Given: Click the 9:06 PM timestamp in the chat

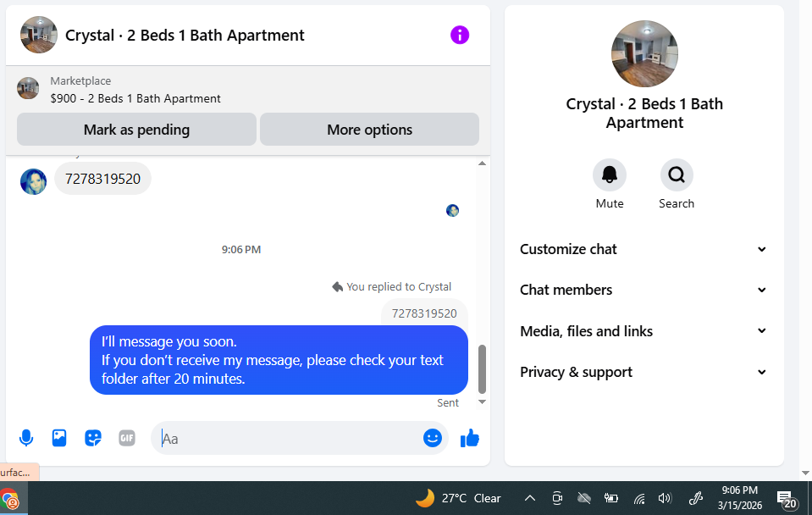Looking at the screenshot, I should pyautogui.click(x=241, y=250).
